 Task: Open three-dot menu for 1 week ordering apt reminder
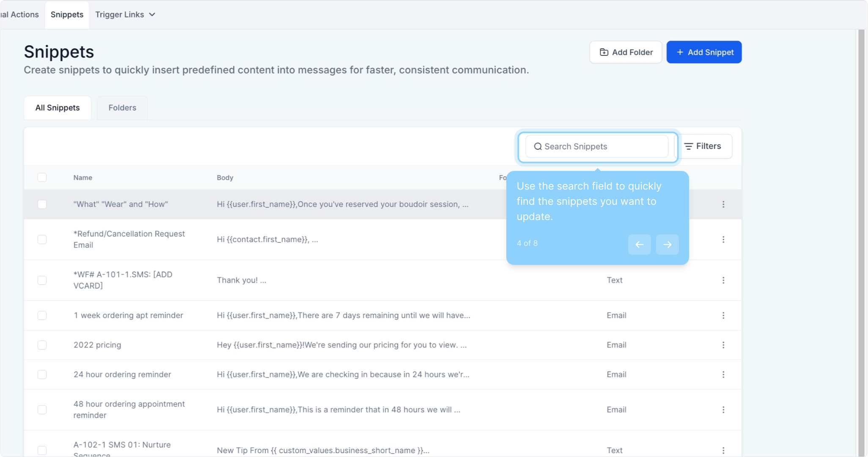(x=723, y=315)
